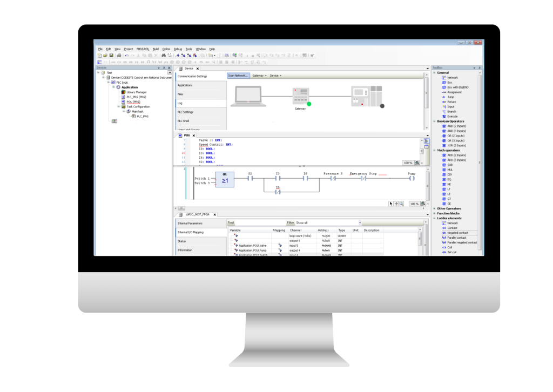The width and height of the screenshot is (553, 392).
Task: Collapse the Application node in device tree
Action: [x=113, y=87]
